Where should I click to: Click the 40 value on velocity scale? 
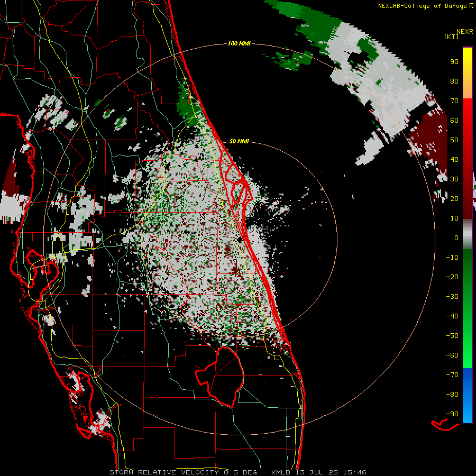coord(454,160)
